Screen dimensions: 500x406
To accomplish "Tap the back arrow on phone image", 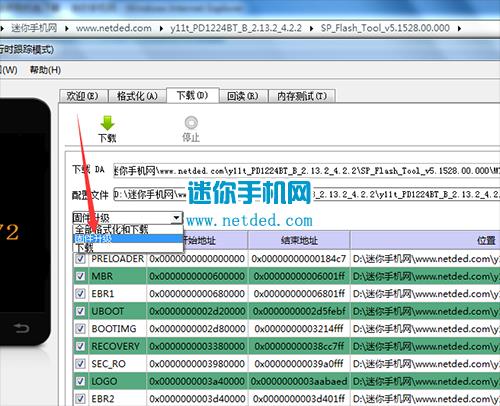I will pyautogui.click(x=22, y=328).
